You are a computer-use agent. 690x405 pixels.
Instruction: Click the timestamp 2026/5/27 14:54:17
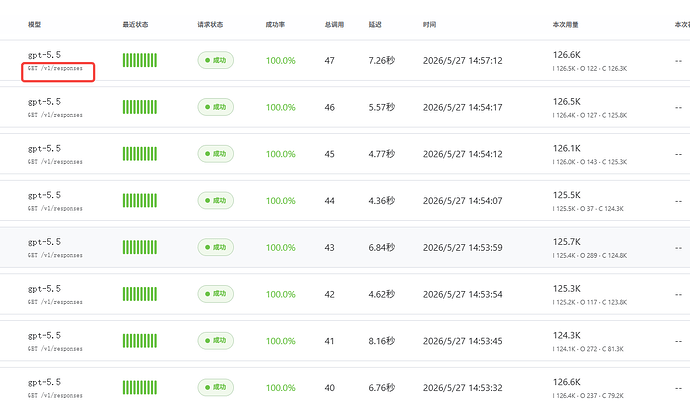[462, 107]
